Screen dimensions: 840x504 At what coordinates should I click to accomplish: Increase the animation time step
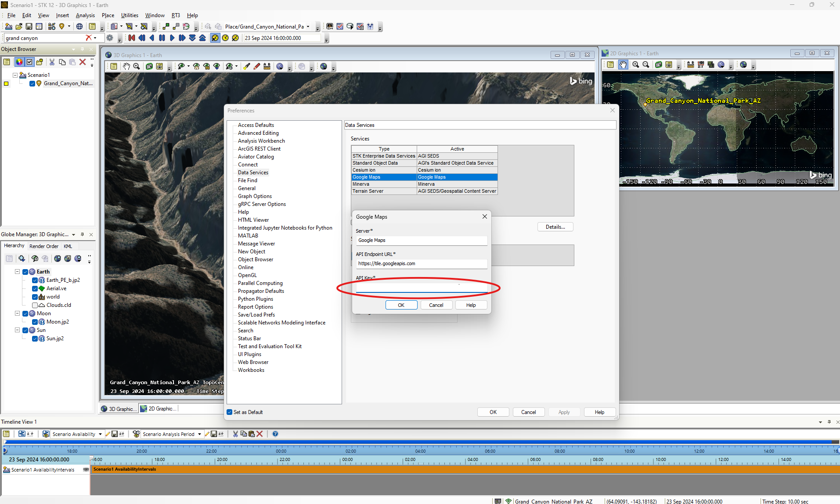pyautogui.click(x=202, y=38)
